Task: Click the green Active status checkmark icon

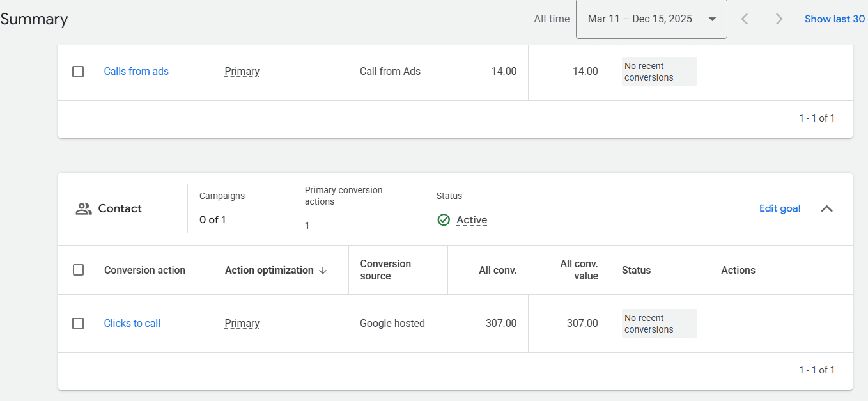Action: 444,220
